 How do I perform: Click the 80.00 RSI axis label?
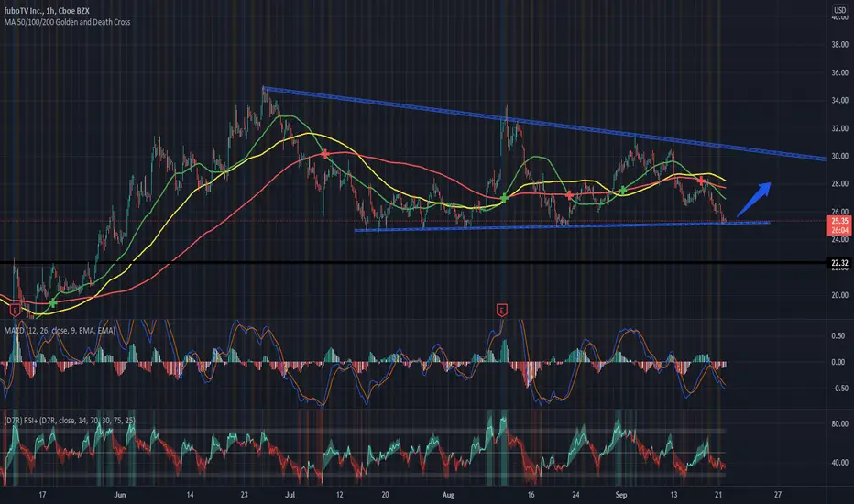click(840, 423)
